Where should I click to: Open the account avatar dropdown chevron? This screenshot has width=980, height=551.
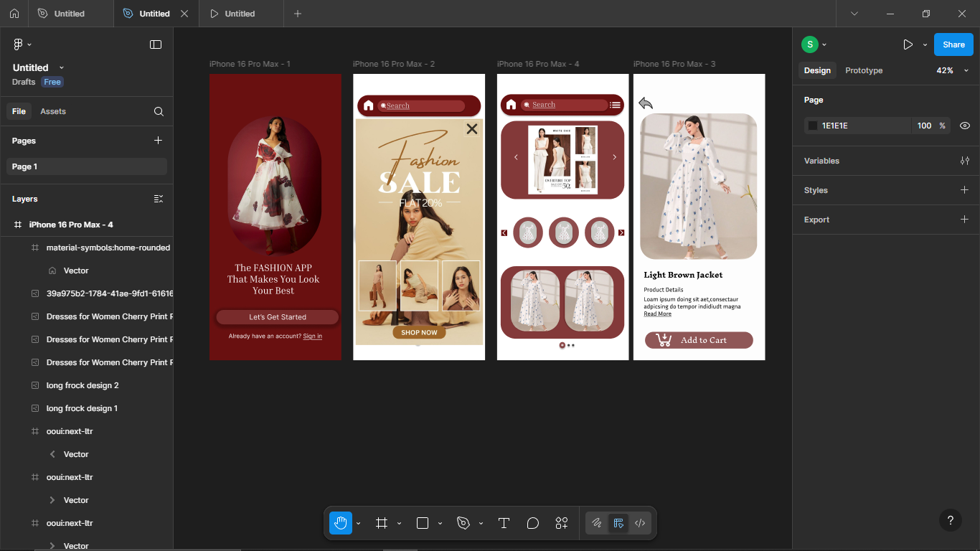[824, 44]
